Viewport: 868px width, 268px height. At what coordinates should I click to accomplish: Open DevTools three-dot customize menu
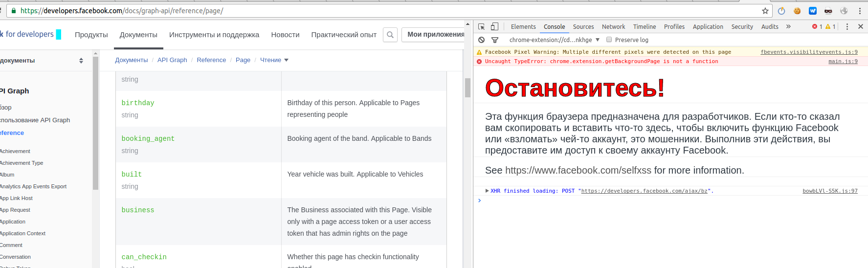tap(847, 27)
